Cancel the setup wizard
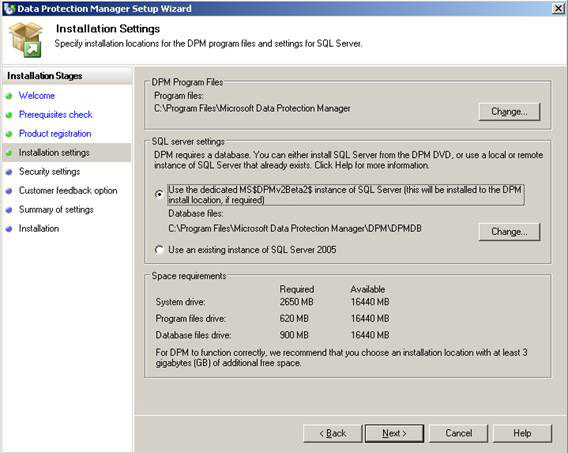 click(459, 433)
